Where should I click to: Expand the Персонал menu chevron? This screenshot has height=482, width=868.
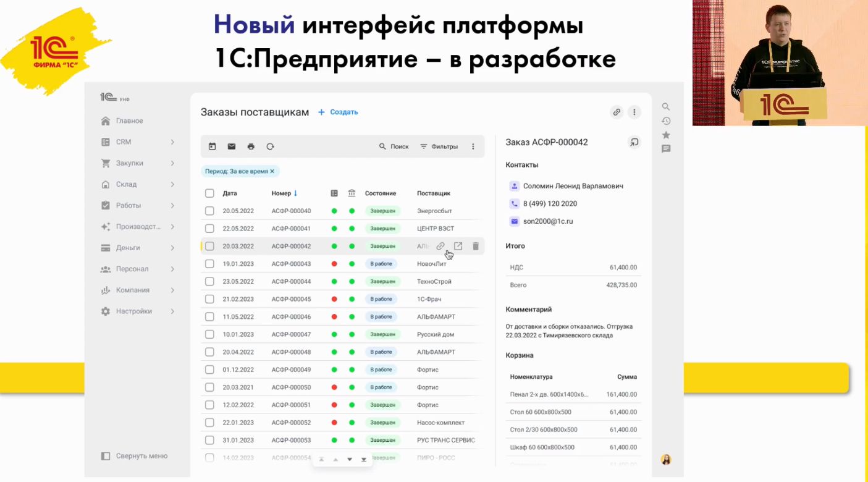point(172,269)
